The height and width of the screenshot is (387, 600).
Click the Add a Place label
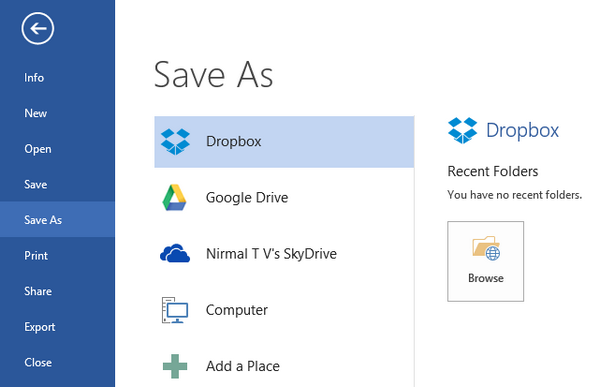click(x=243, y=366)
